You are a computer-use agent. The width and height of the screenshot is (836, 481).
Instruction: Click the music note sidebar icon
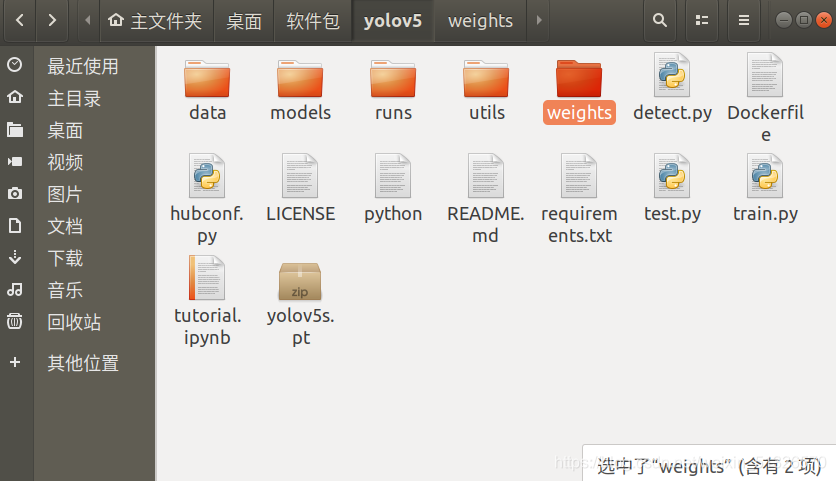tap(15, 290)
